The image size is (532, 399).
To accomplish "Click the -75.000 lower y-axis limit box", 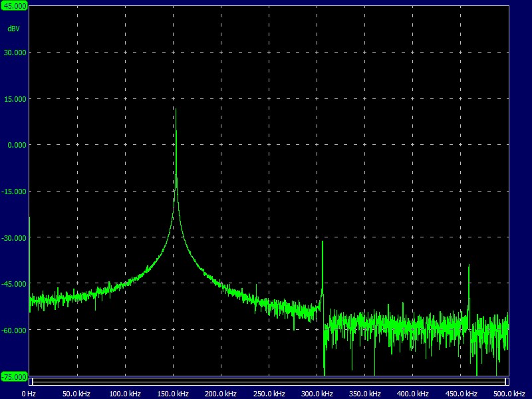I will click(x=14, y=376).
